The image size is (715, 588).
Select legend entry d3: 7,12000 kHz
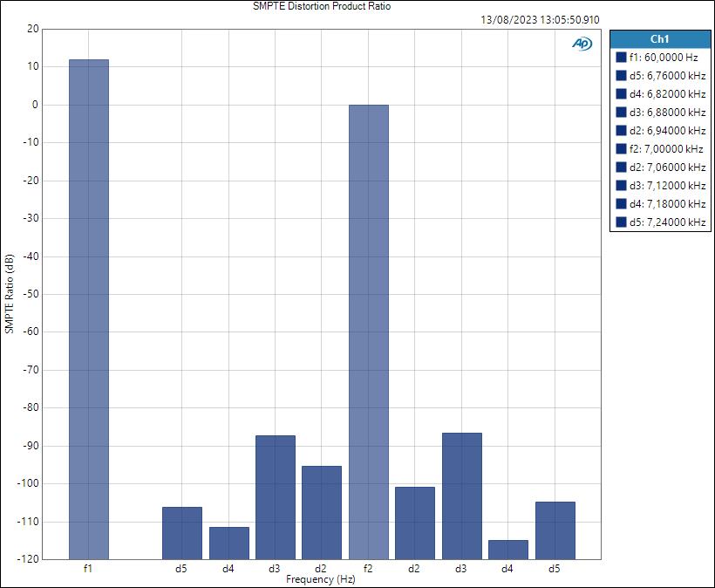click(x=660, y=185)
